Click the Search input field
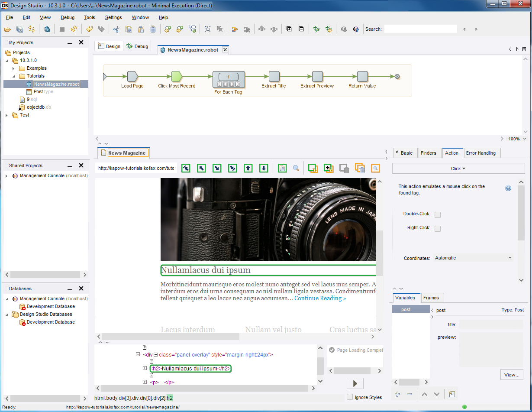The width and height of the screenshot is (532, 412). click(420, 29)
